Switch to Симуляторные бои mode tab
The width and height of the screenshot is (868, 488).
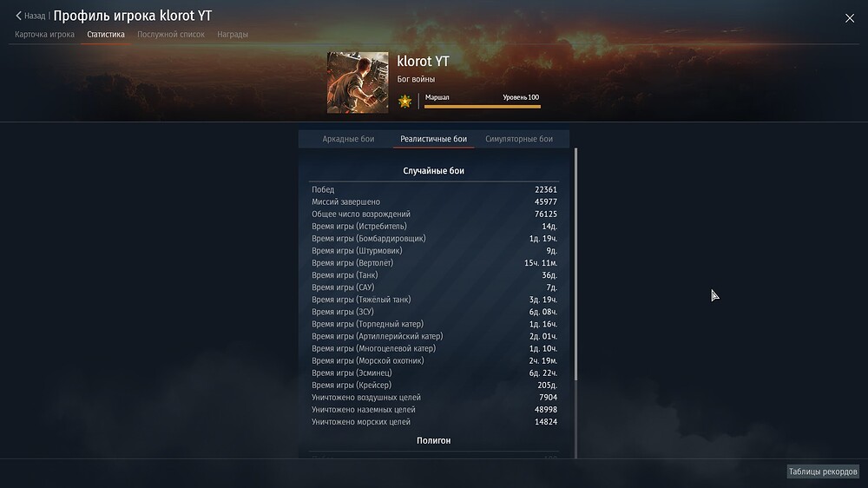point(519,139)
